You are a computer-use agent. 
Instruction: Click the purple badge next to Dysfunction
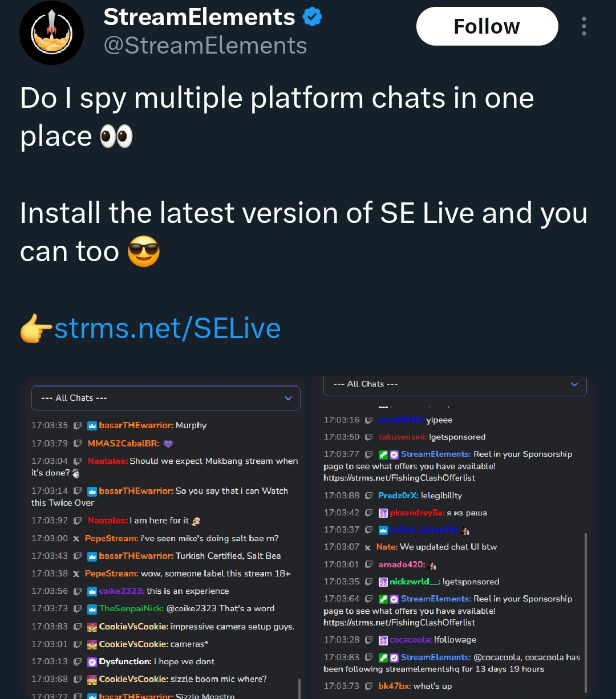[92, 662]
